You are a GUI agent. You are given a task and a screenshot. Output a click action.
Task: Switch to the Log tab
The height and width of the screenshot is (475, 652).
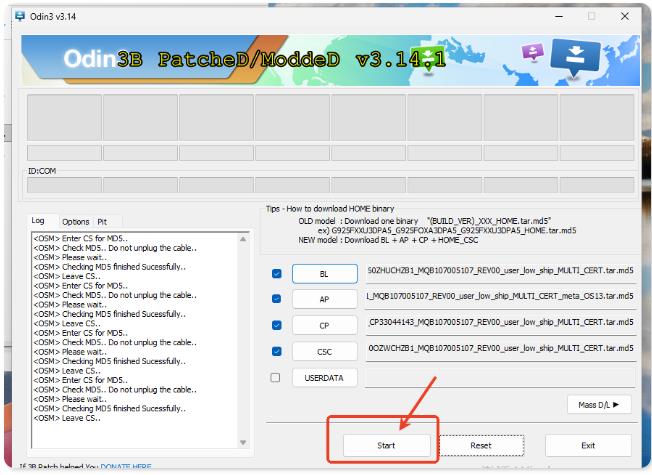point(38,221)
